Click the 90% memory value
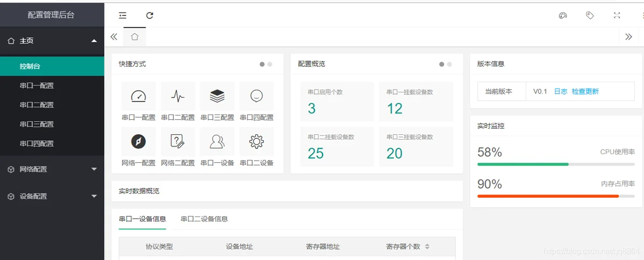The height and width of the screenshot is (260, 644). coord(489,184)
